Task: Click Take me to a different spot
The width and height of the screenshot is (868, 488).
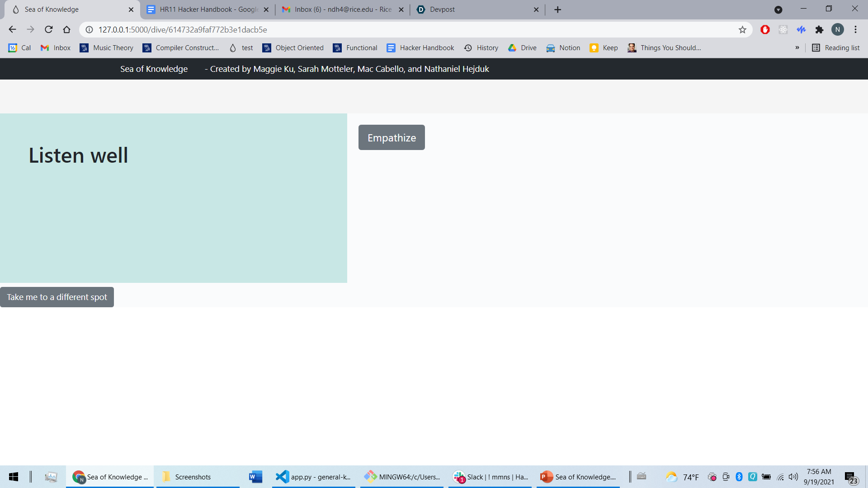Action: point(57,297)
